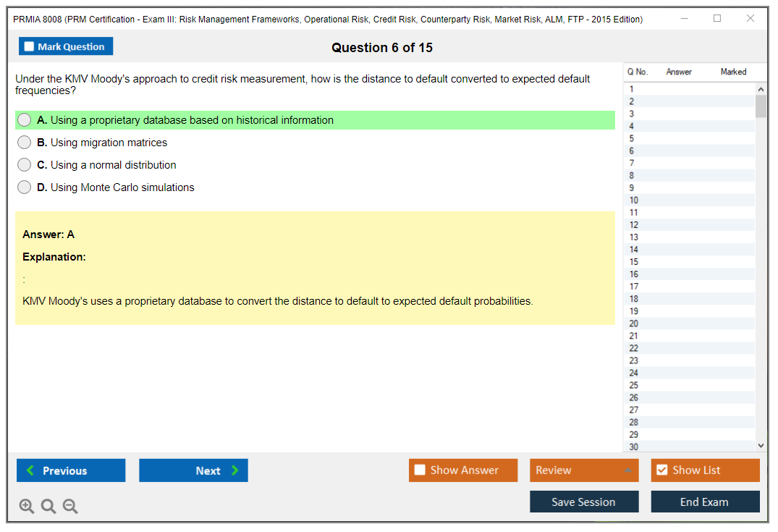Uncheck the Show List checkbox
778x532 pixels.
661,470
